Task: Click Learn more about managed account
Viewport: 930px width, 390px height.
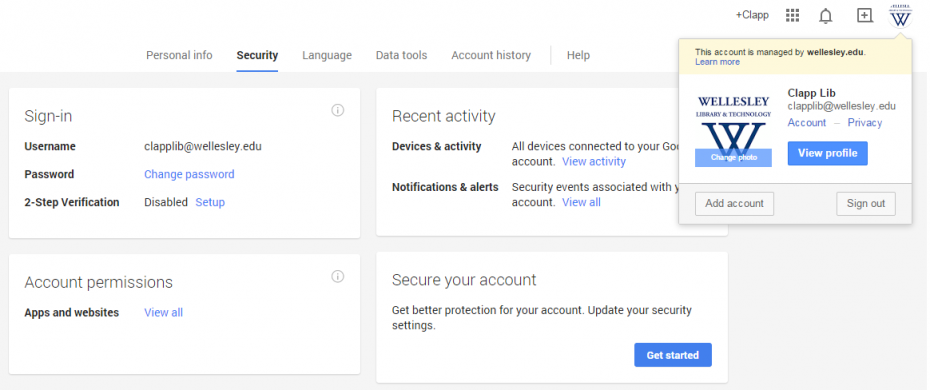Action: coord(717,62)
